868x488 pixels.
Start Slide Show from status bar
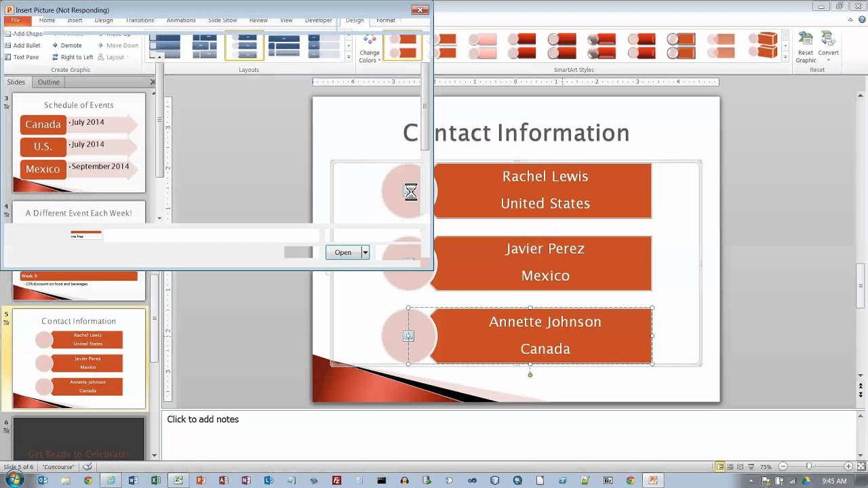(752, 466)
